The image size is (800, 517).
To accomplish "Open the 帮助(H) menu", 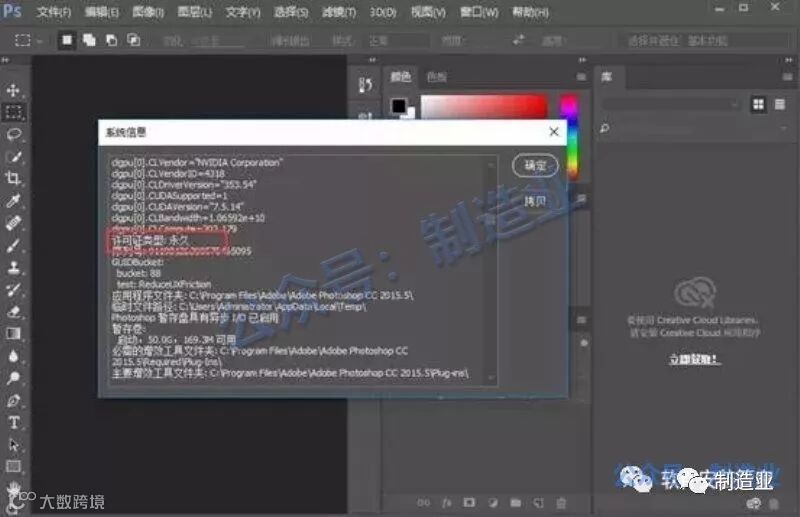I will click(531, 12).
